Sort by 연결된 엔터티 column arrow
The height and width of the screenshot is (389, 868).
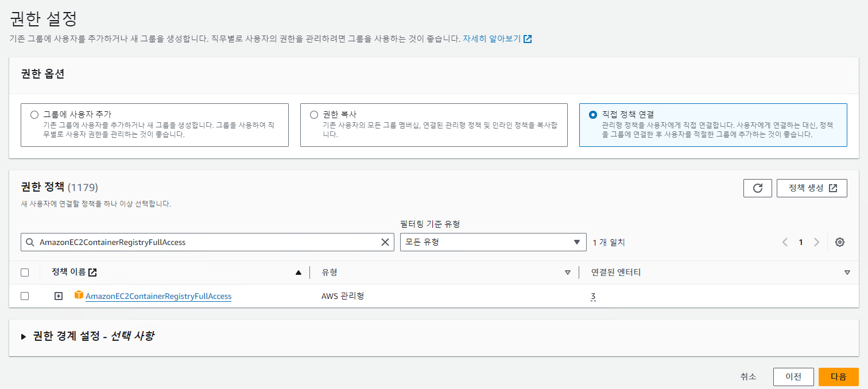847,273
